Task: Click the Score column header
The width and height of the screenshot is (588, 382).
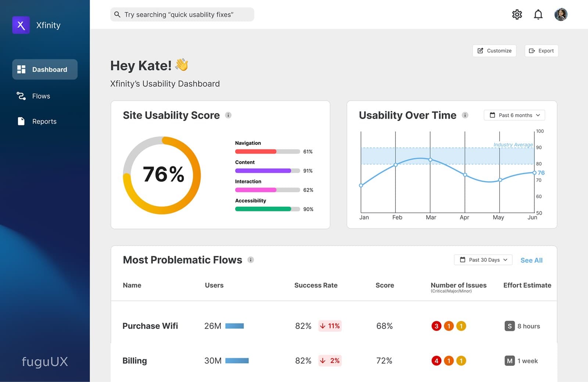Action: 385,285
